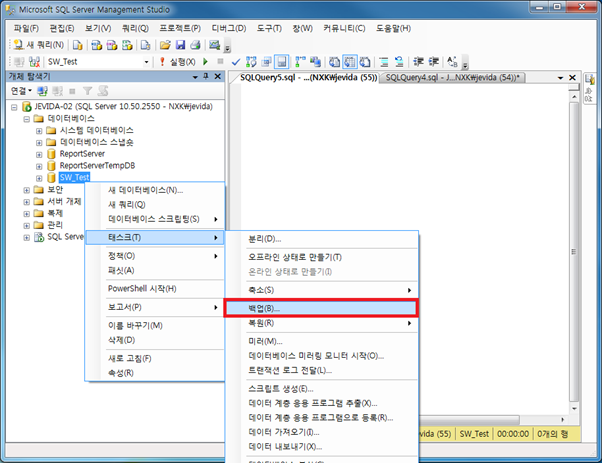Screen dimensions: 602x463
Task: Choose 스크립트 생성(E)... menu entry
Action: click(x=322, y=389)
